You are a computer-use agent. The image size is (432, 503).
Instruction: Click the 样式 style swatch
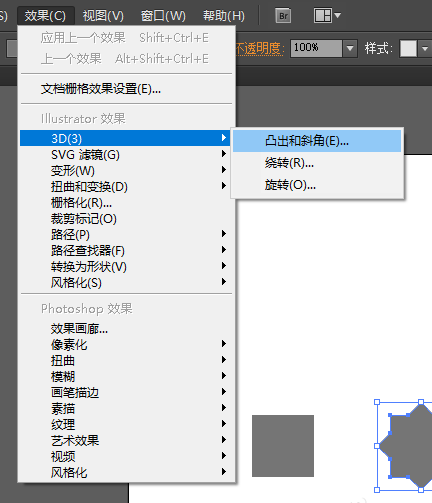pyautogui.click(x=408, y=49)
